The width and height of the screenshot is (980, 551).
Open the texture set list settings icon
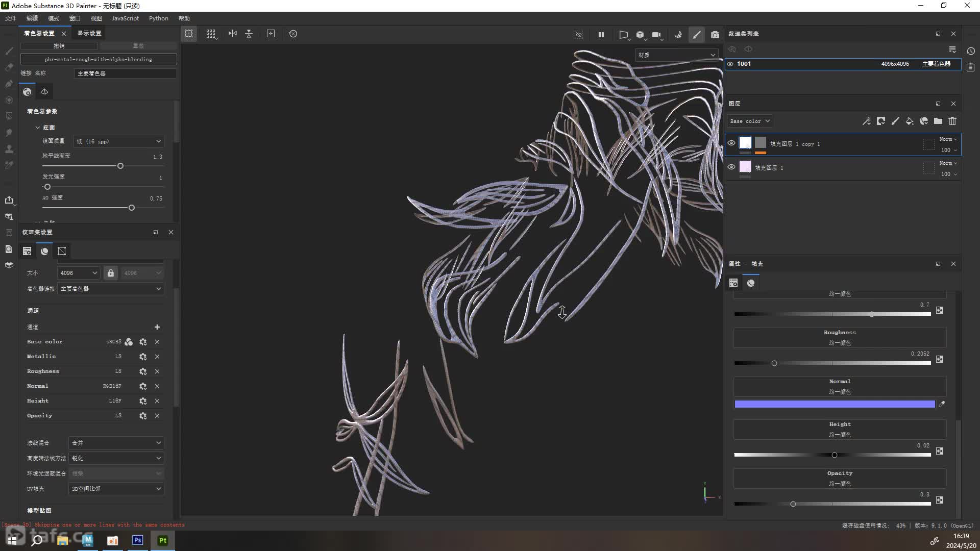click(x=952, y=49)
